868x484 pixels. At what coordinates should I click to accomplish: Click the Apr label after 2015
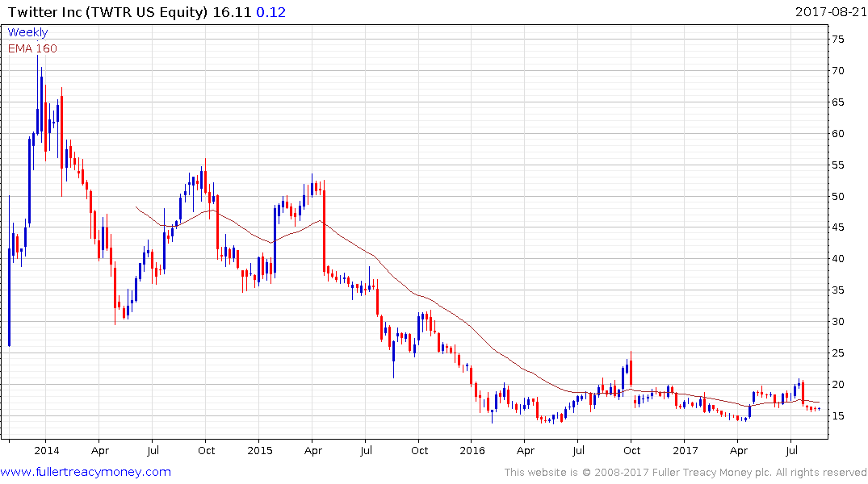[x=312, y=451]
